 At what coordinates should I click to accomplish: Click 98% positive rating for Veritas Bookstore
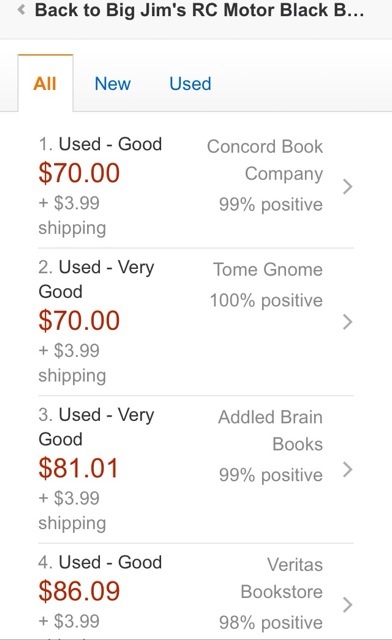(271, 622)
